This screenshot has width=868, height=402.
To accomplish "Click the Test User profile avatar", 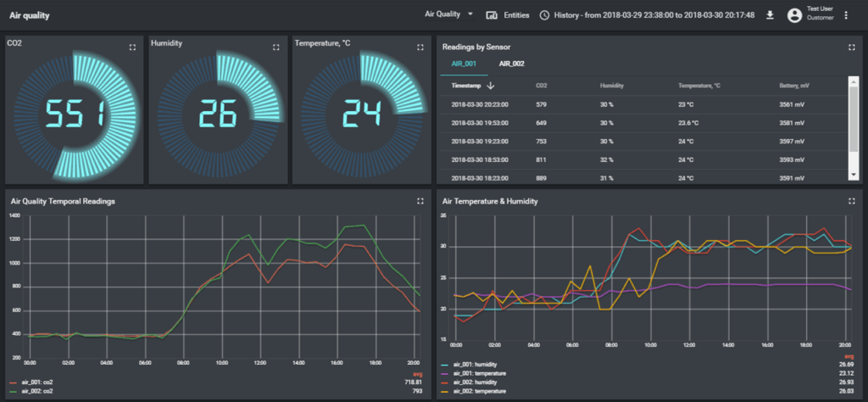I will (794, 15).
